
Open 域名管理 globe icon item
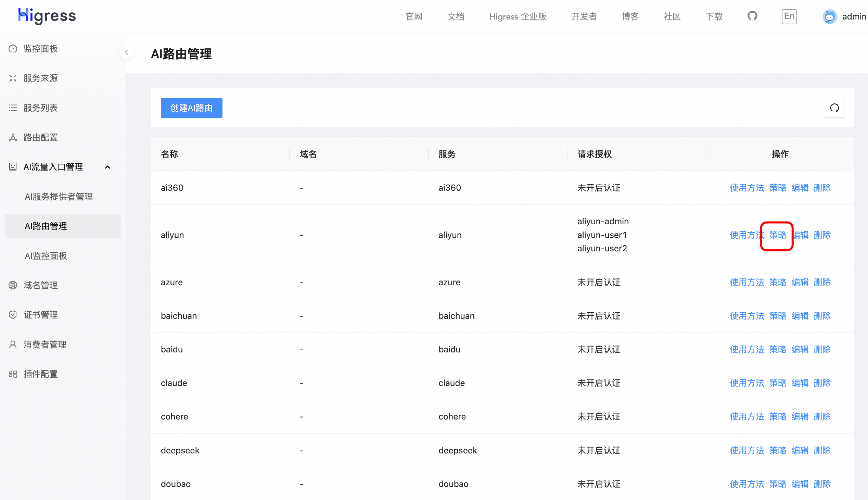tap(13, 285)
